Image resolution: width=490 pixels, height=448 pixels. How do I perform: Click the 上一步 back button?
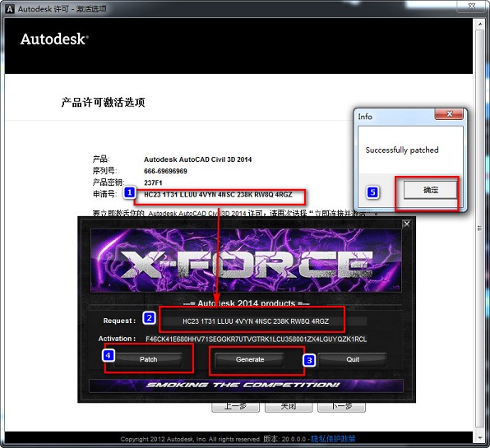pyautogui.click(x=235, y=407)
